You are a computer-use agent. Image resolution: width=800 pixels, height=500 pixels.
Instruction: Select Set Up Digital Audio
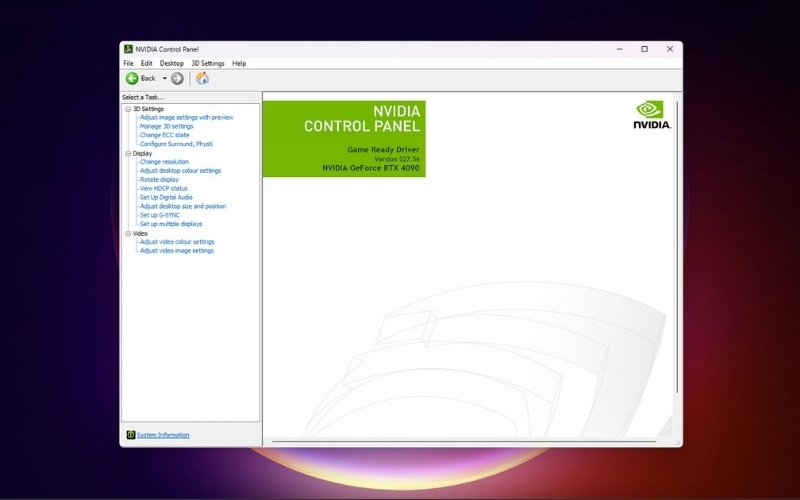[166, 197]
